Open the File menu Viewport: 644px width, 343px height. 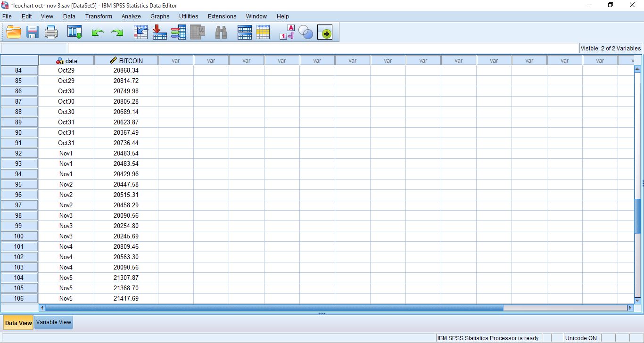(x=7, y=16)
